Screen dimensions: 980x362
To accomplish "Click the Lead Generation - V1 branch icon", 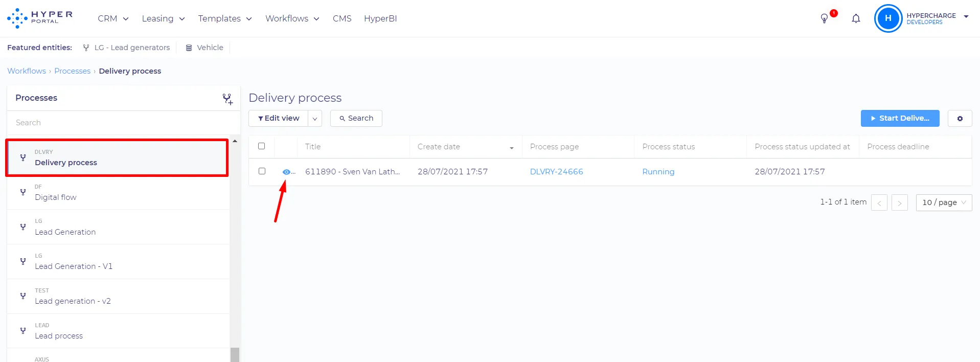I will click(23, 261).
